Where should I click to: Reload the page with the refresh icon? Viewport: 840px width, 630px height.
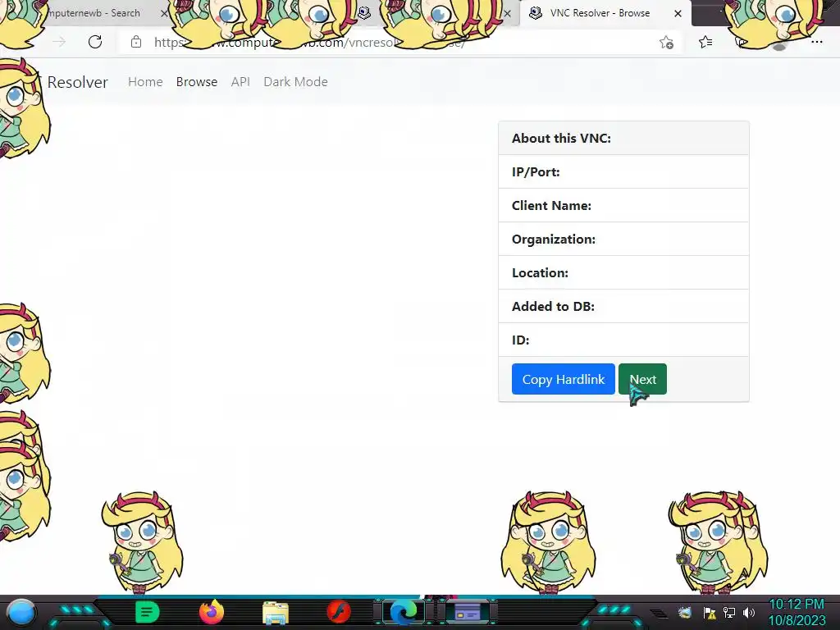point(95,42)
